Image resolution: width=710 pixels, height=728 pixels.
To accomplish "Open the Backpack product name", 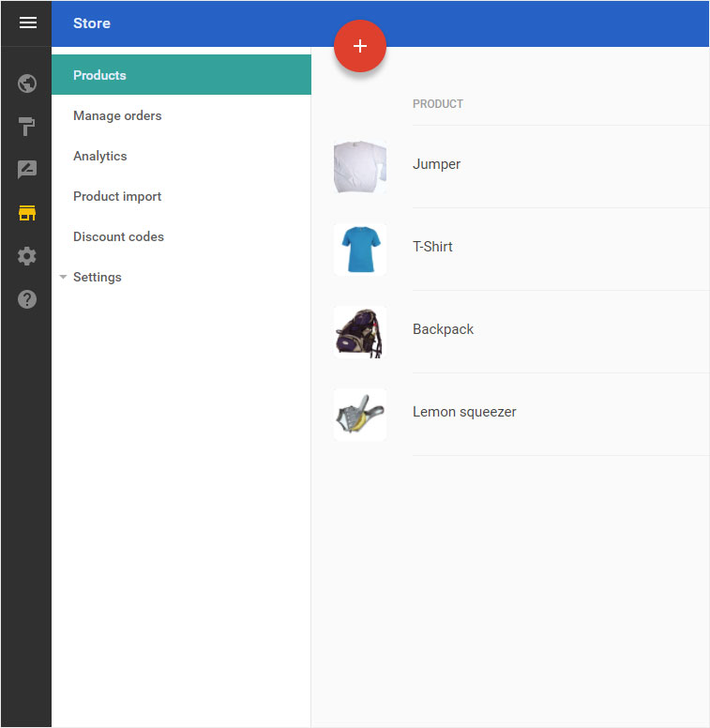I will (x=443, y=329).
